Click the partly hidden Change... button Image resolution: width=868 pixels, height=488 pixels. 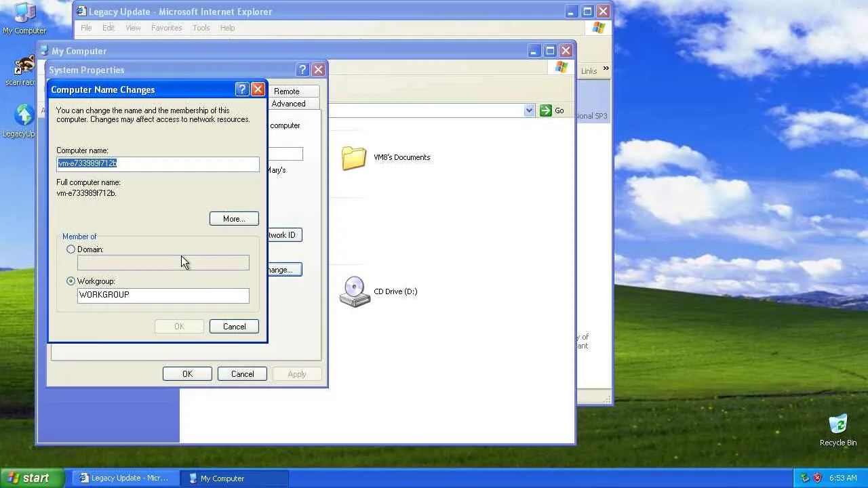(x=285, y=270)
